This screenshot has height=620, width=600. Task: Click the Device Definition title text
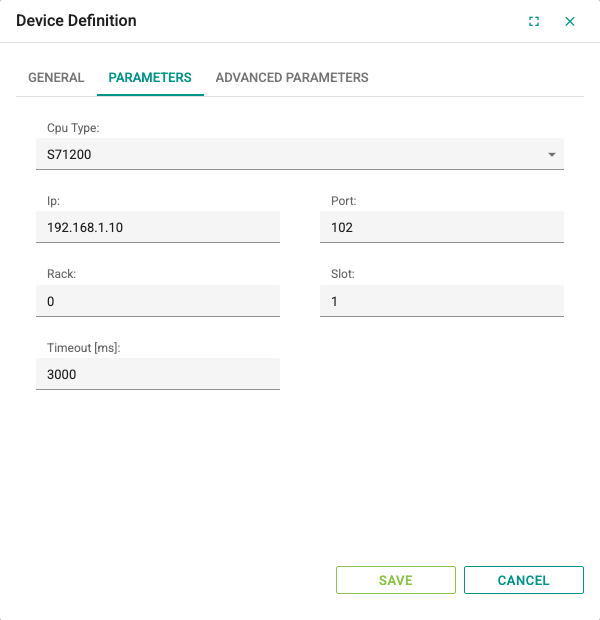(76, 21)
